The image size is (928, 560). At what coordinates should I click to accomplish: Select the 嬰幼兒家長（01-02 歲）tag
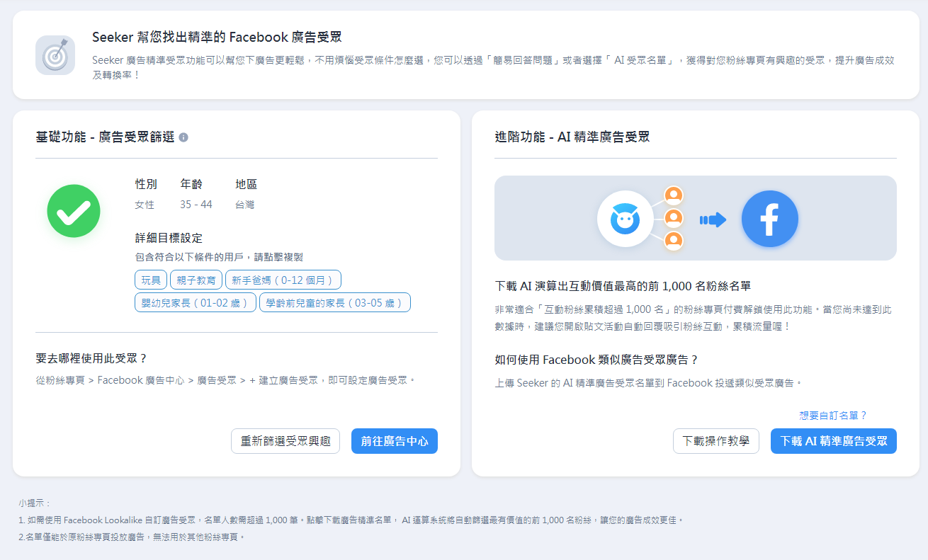pyautogui.click(x=195, y=302)
